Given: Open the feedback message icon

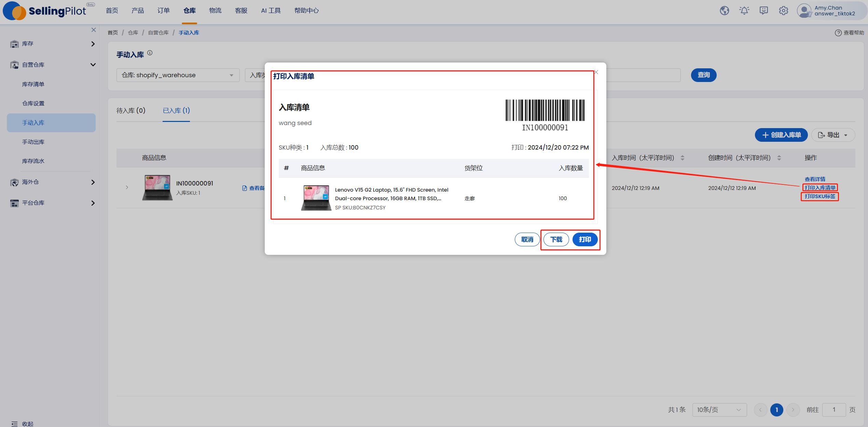Looking at the screenshot, I should click(x=764, y=11).
